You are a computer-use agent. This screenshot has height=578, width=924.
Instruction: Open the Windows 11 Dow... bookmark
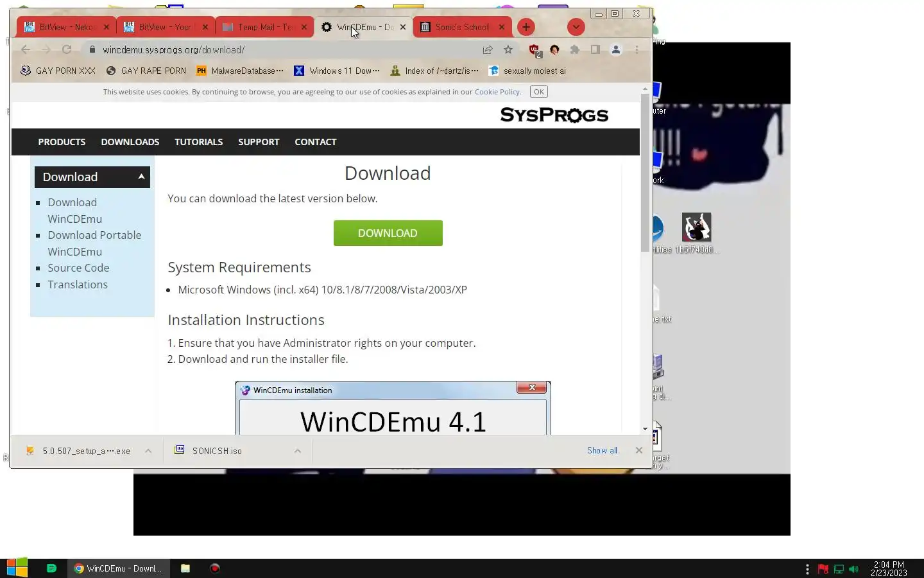click(337, 71)
